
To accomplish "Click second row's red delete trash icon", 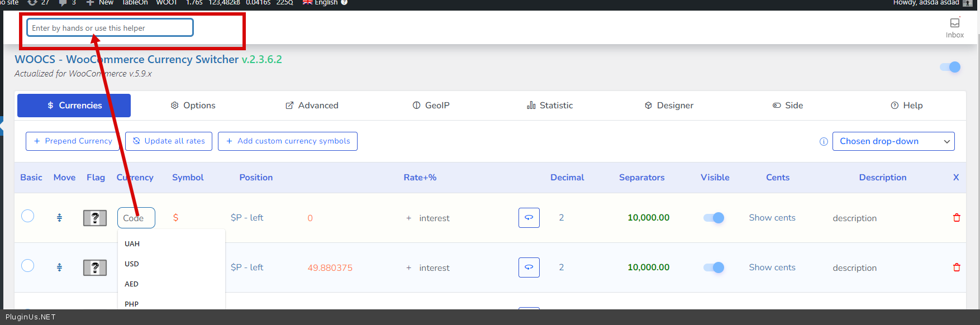I will click(957, 267).
